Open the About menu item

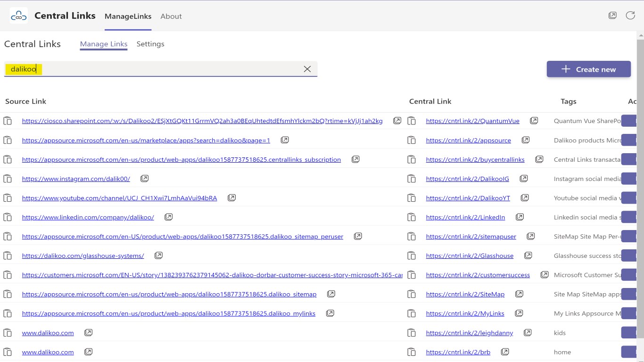pyautogui.click(x=171, y=16)
